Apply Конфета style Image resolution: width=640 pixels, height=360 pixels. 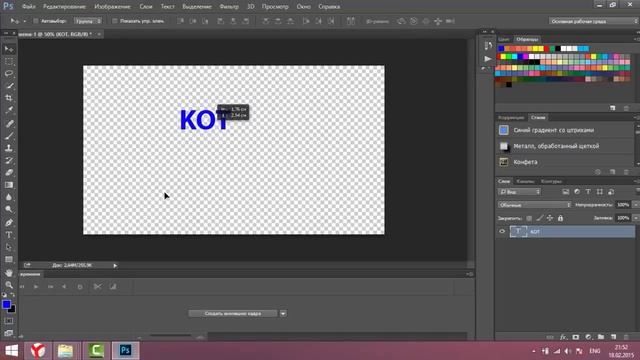pos(564,162)
